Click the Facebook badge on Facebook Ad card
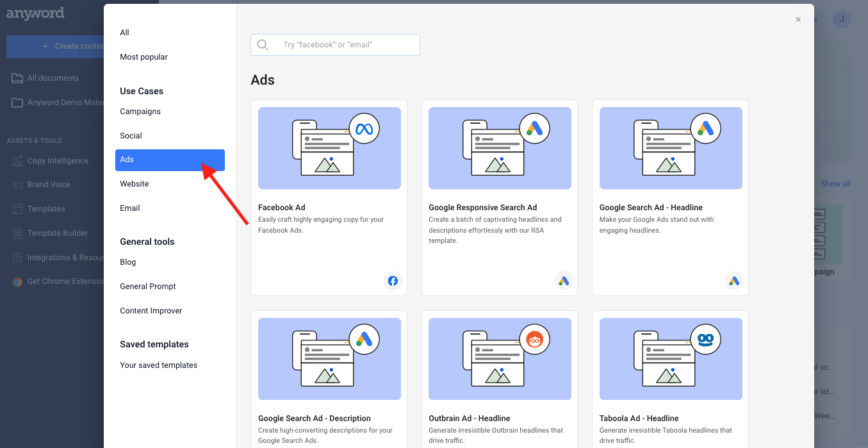 [x=393, y=281]
